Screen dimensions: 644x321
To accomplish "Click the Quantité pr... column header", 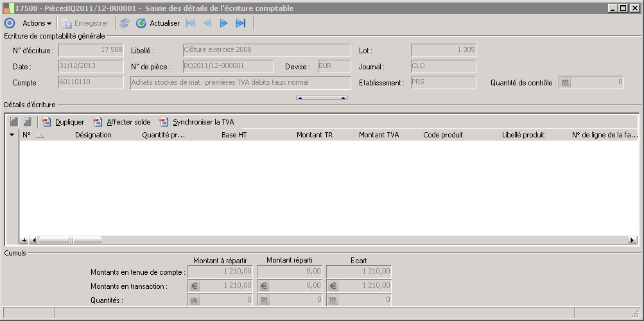I will pyautogui.click(x=164, y=135).
